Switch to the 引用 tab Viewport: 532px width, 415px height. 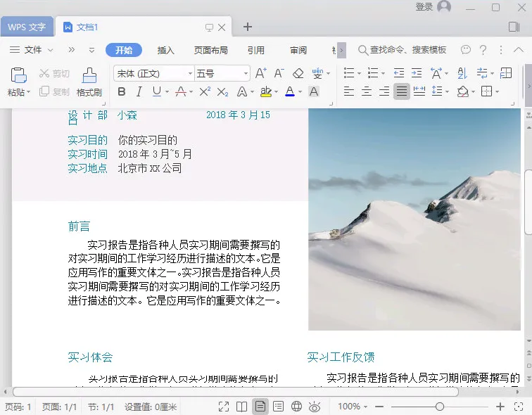[256, 50]
